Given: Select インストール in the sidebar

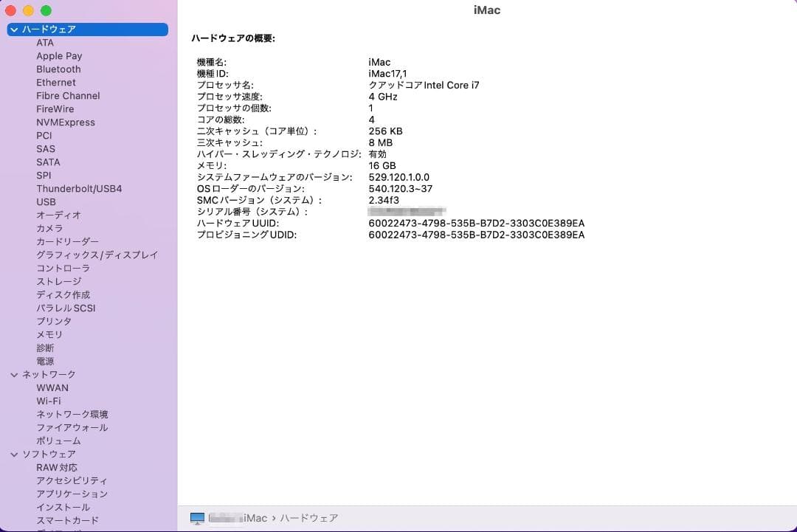Looking at the screenshot, I should click(63, 507).
